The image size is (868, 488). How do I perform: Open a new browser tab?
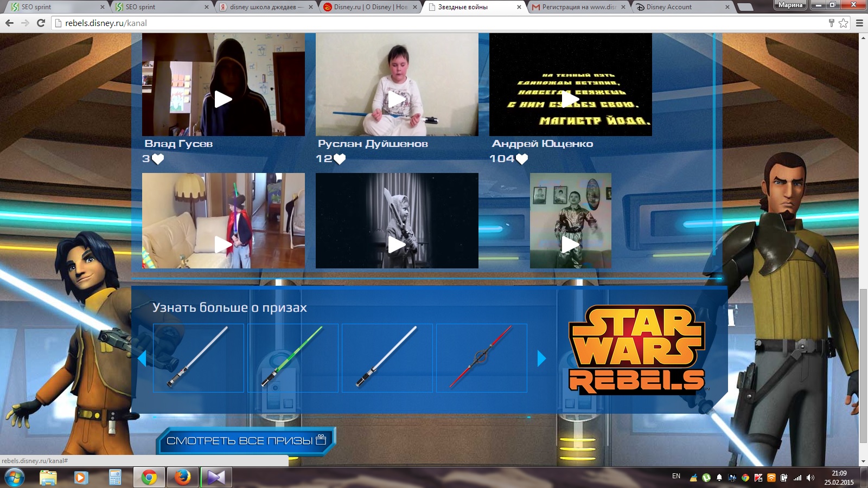point(745,7)
